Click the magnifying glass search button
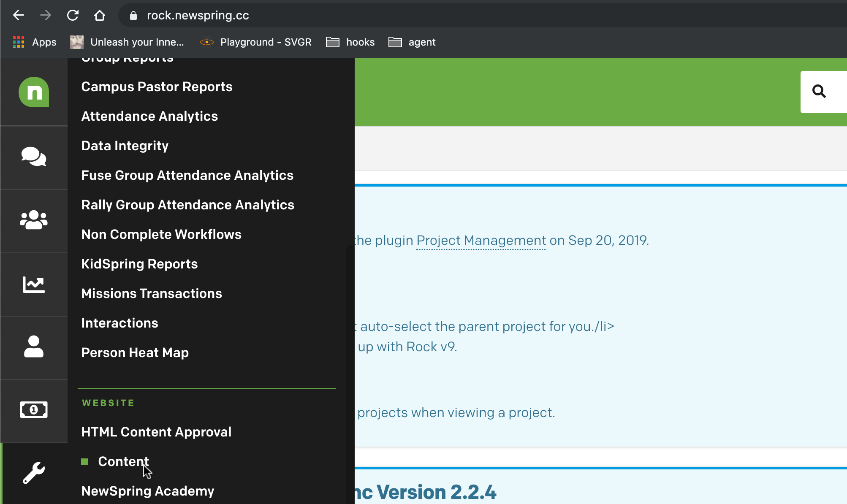The width and height of the screenshot is (847, 504). tap(819, 91)
